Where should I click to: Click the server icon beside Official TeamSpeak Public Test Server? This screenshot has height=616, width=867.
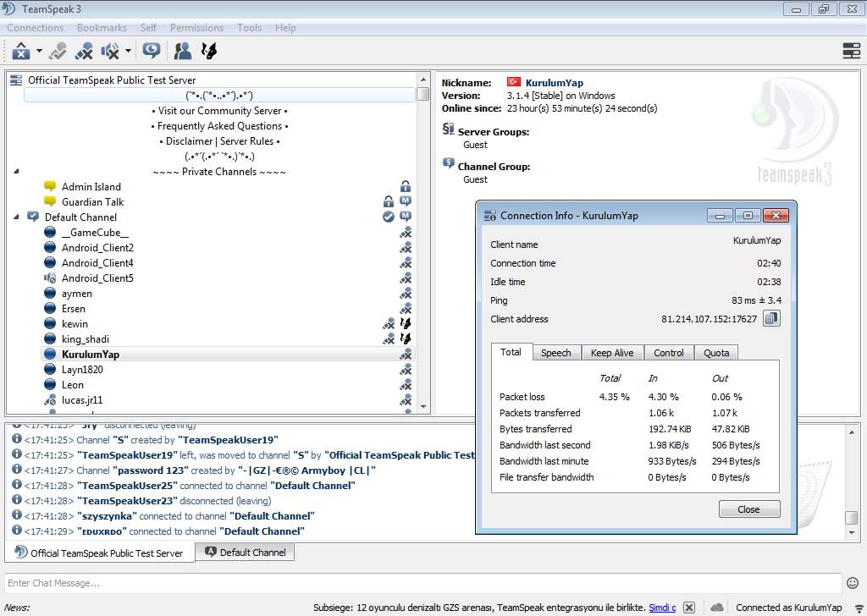(x=16, y=80)
